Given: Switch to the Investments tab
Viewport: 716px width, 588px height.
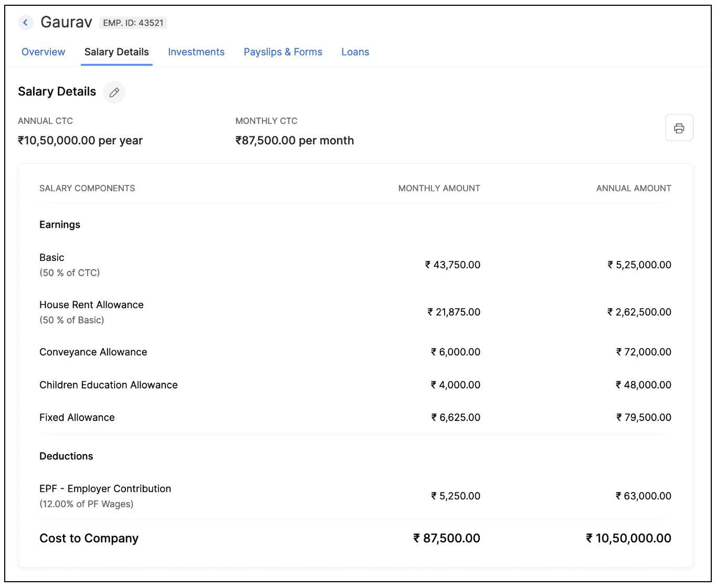Looking at the screenshot, I should click(196, 52).
